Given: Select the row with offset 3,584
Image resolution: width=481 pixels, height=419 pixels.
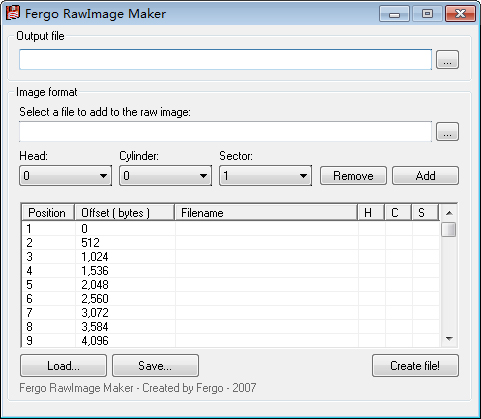Looking at the screenshot, I should click(x=231, y=327).
